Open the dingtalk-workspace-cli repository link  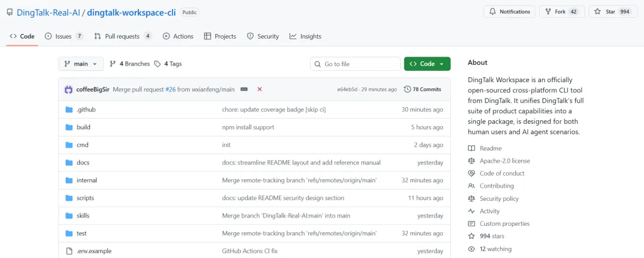point(131,13)
